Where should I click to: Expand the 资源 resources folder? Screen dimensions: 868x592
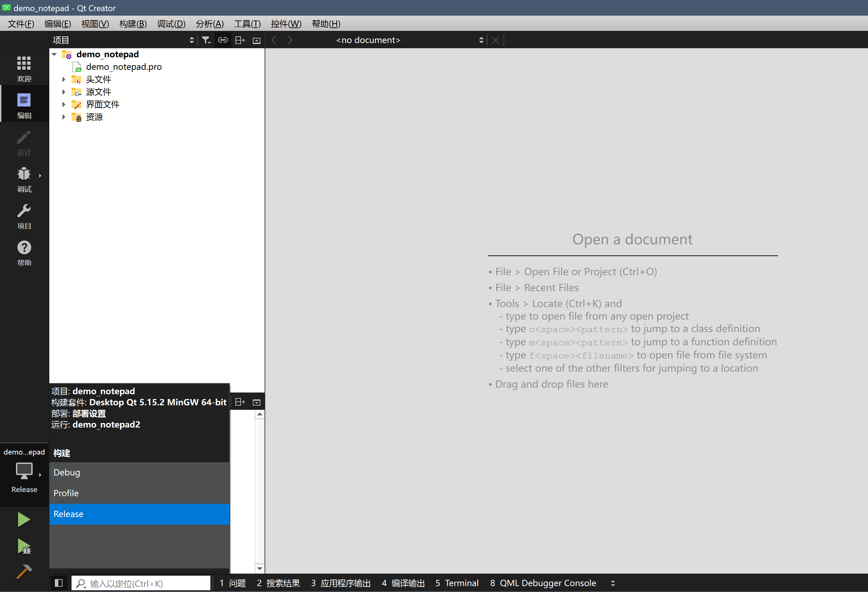[64, 117]
